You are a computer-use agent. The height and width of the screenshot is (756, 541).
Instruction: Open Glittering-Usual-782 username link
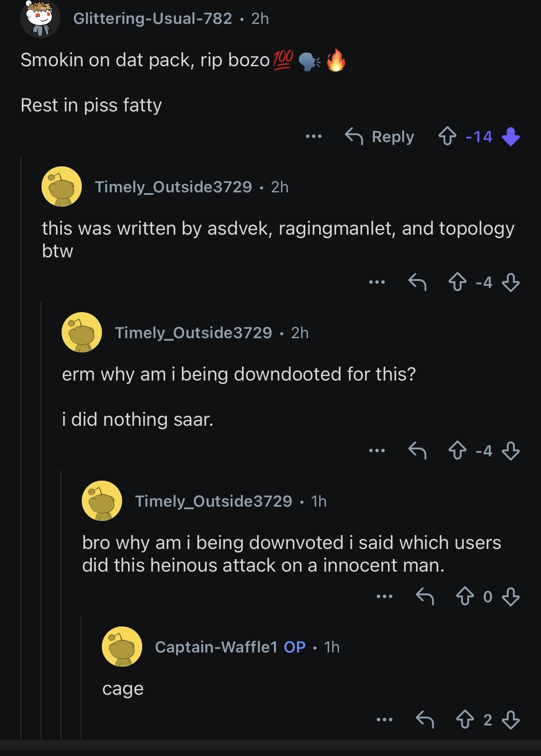click(153, 18)
